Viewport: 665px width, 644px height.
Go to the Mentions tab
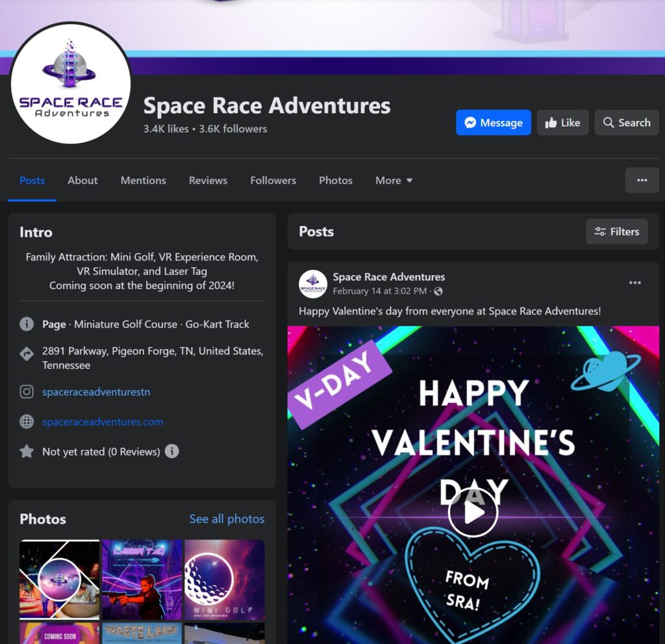click(144, 181)
